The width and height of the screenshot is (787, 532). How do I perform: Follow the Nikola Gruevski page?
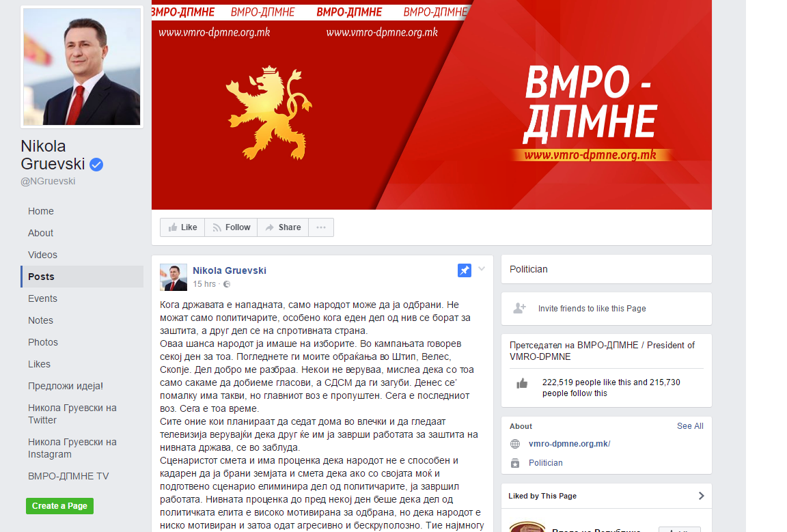[x=231, y=227]
